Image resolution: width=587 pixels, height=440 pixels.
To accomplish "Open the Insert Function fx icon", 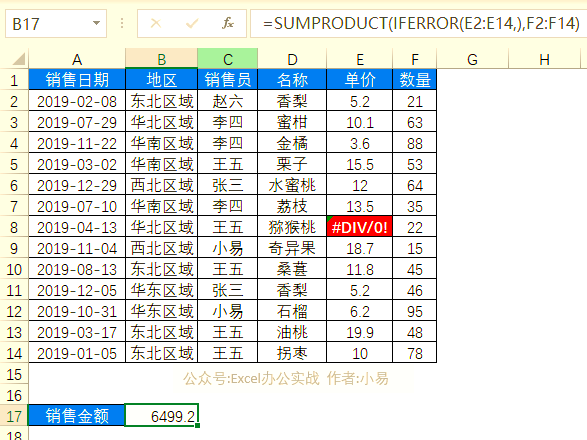I will [x=228, y=24].
